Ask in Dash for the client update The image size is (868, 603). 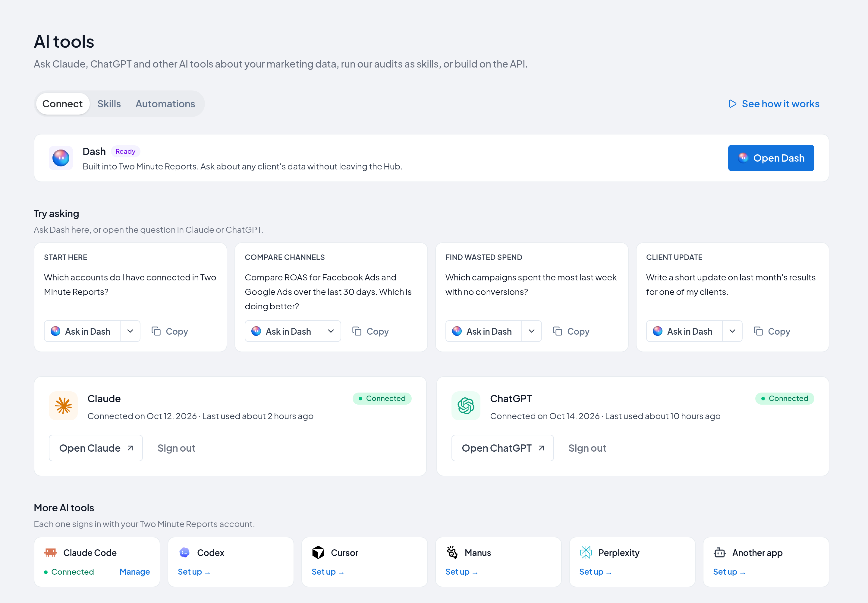[x=684, y=331]
